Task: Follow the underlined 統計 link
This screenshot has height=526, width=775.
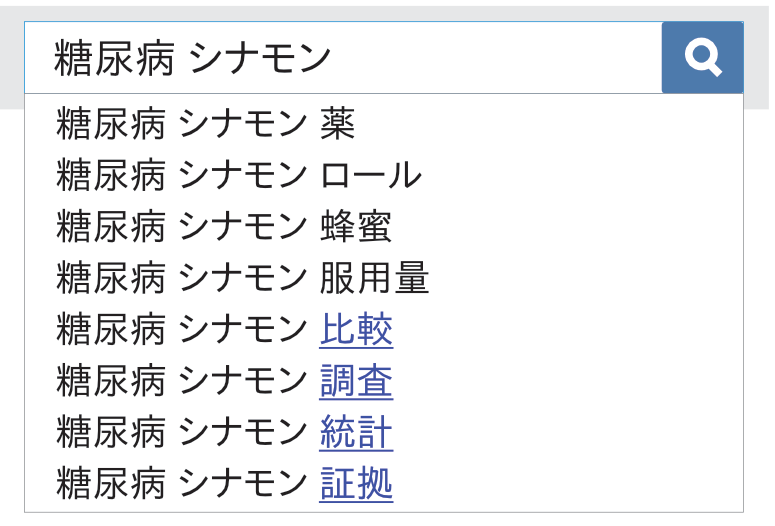Action: tap(356, 432)
